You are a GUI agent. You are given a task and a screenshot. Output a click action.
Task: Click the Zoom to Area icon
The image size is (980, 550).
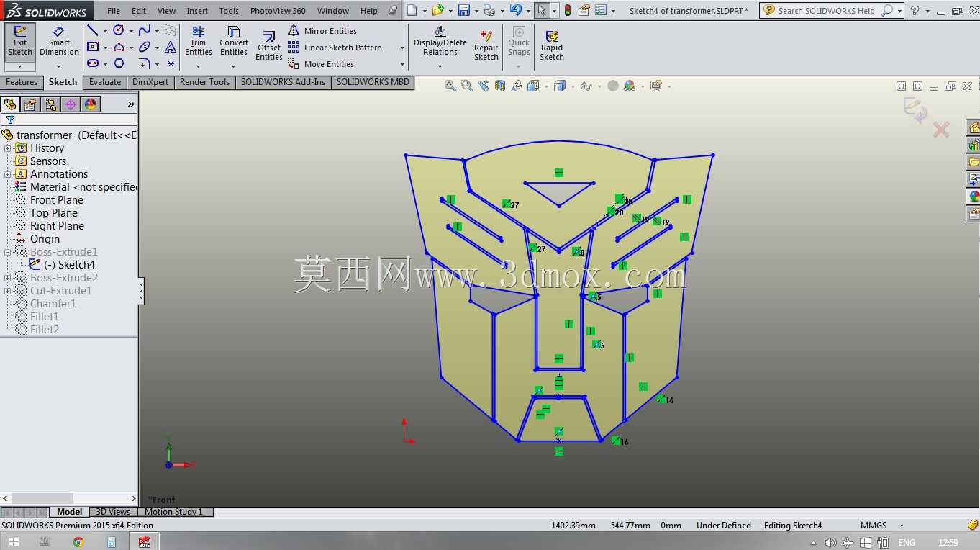(x=467, y=86)
